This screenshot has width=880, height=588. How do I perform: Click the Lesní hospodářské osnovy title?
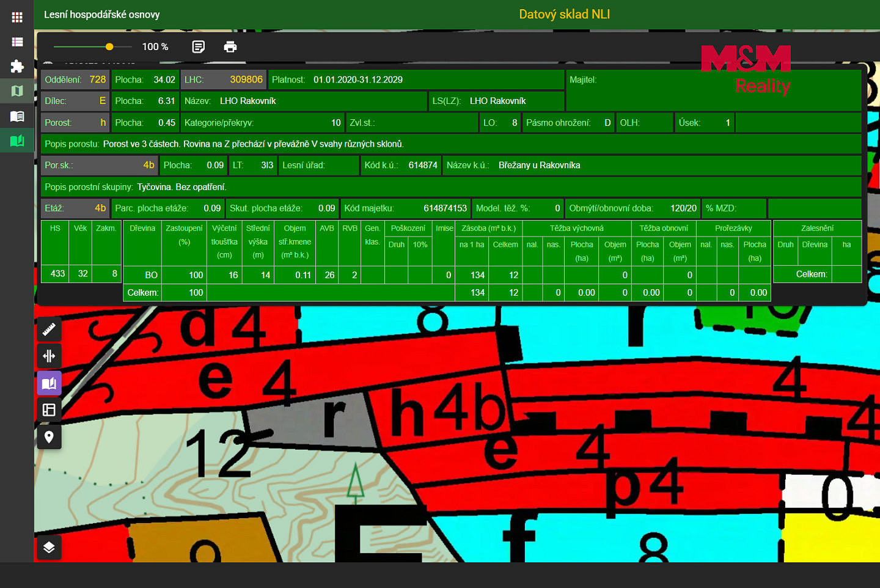click(102, 14)
